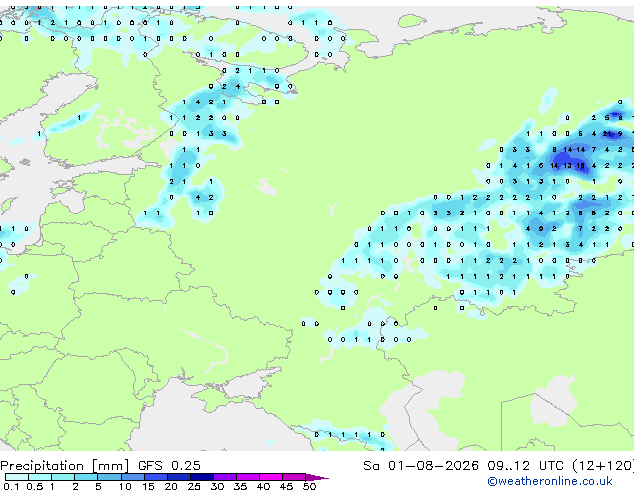This screenshot has width=634, height=490.
Task: Click legend label '0.1'
Action: 11,486
